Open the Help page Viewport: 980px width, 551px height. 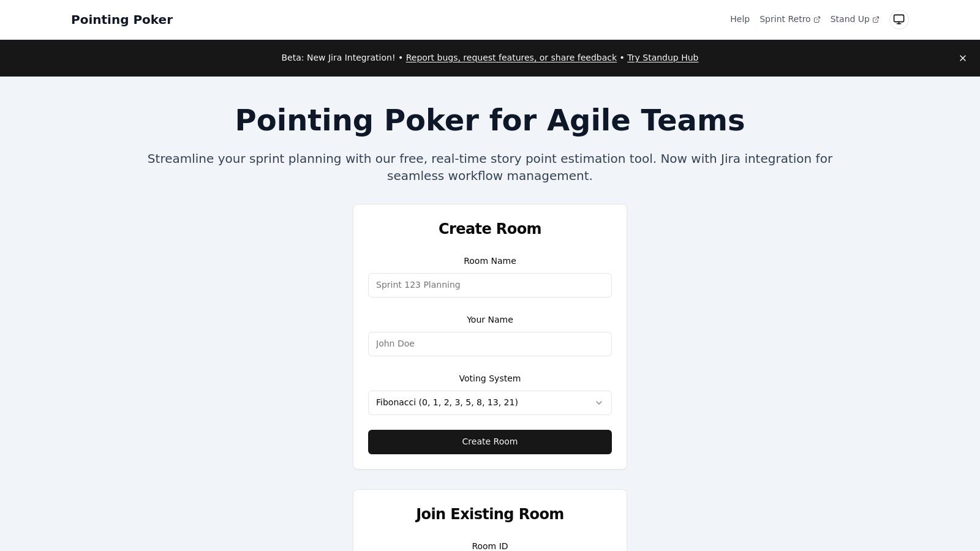(739, 20)
